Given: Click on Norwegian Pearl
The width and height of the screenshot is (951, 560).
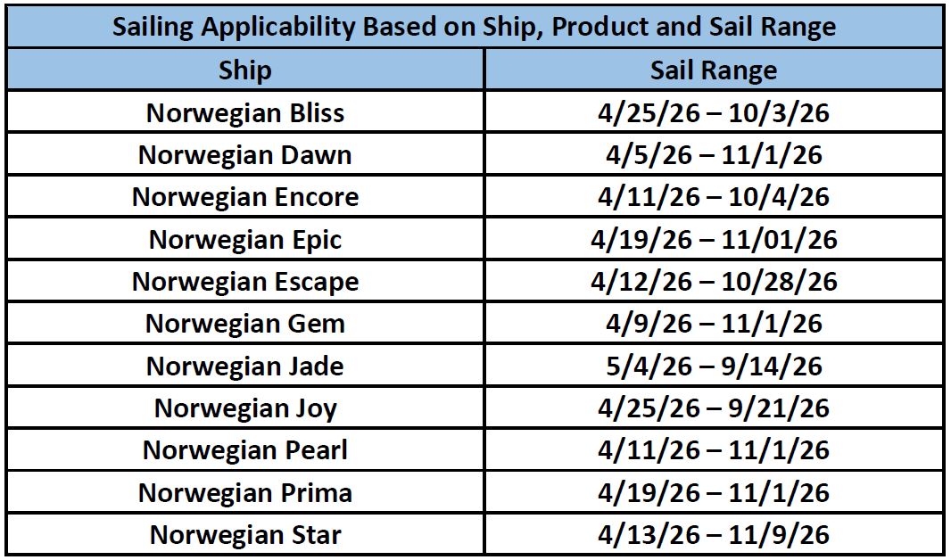Looking at the screenshot, I should [244, 450].
